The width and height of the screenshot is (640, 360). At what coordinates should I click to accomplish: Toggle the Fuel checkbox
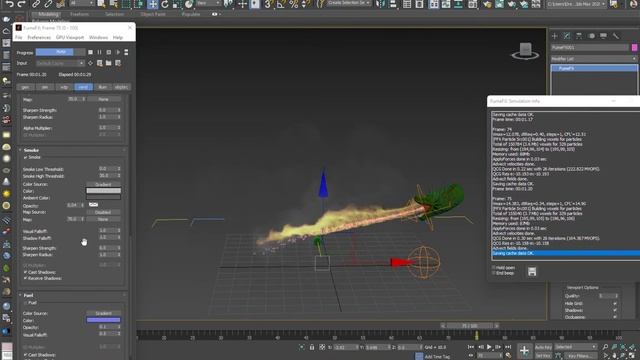tap(25, 303)
